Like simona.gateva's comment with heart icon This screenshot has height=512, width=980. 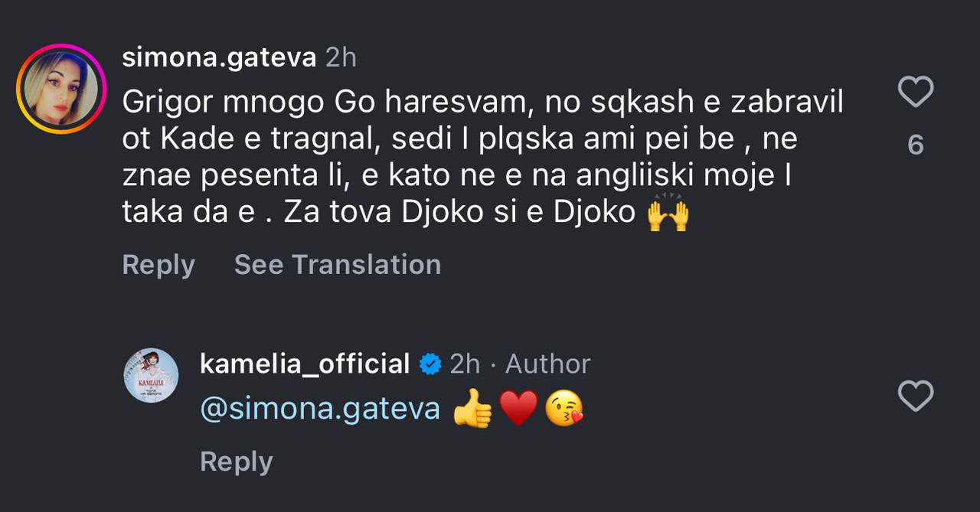pyautogui.click(x=915, y=93)
